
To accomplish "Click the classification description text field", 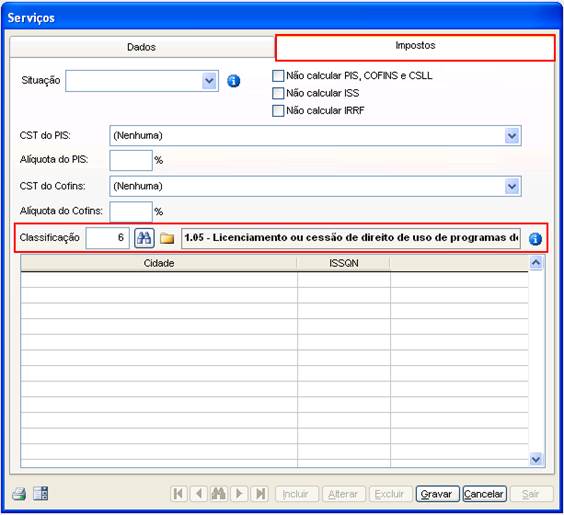I will point(351,238).
